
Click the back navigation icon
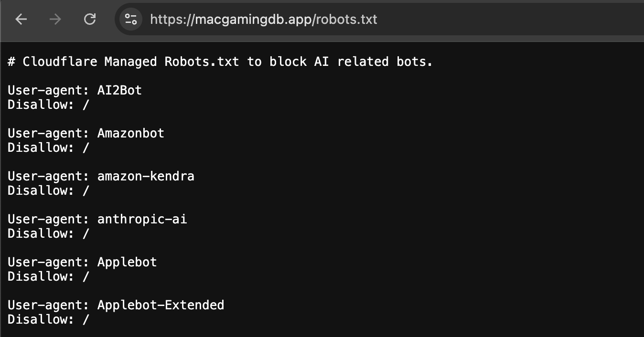(x=21, y=19)
